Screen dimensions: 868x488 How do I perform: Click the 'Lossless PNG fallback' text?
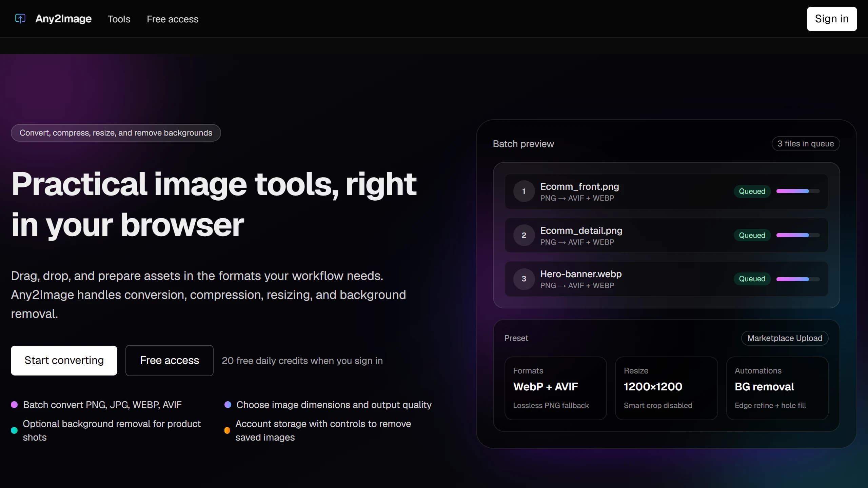551,405
